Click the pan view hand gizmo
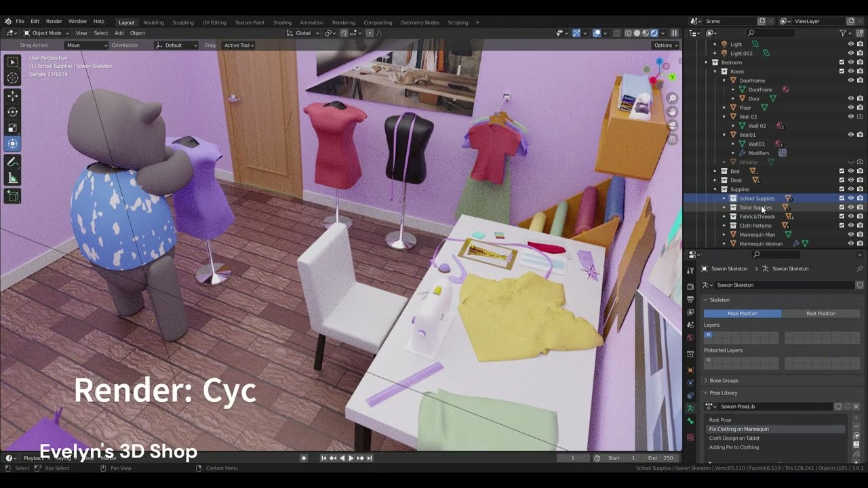 tap(673, 112)
